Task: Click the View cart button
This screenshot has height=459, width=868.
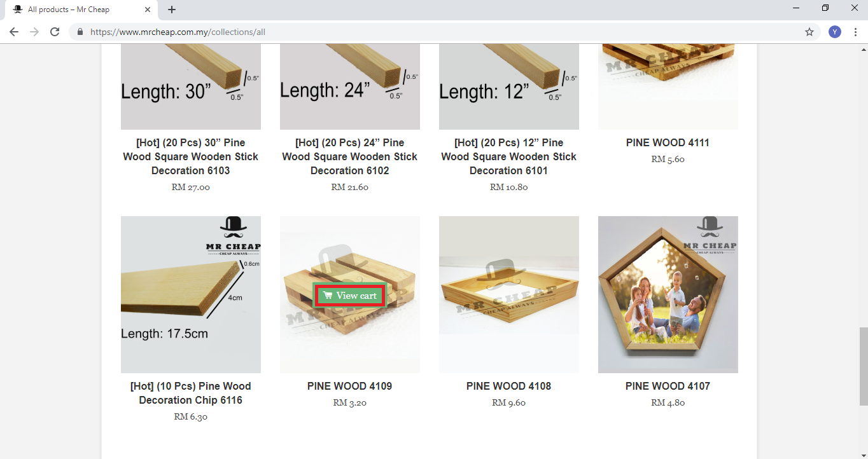Action: coord(350,296)
